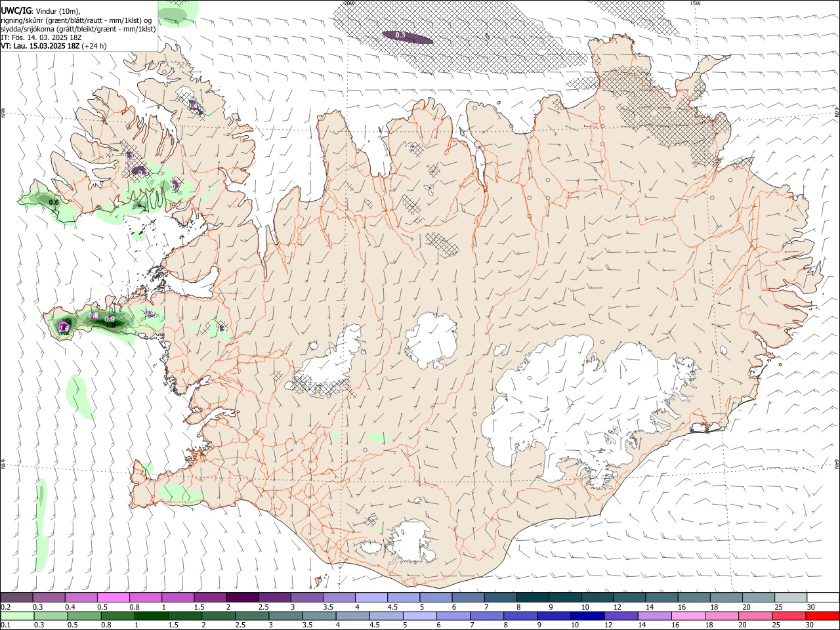Click the upper legend white swatch labeled 30
This screenshot has width=840, height=630.
coord(823,598)
